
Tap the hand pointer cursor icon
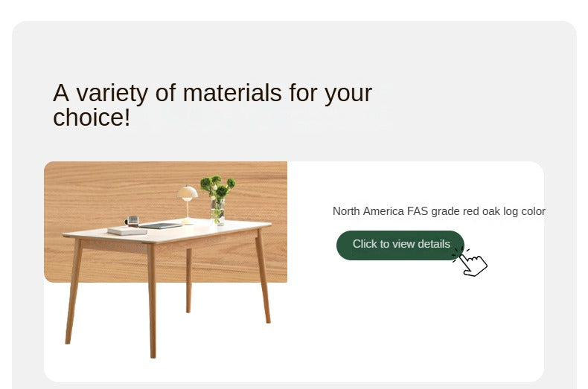(472, 263)
